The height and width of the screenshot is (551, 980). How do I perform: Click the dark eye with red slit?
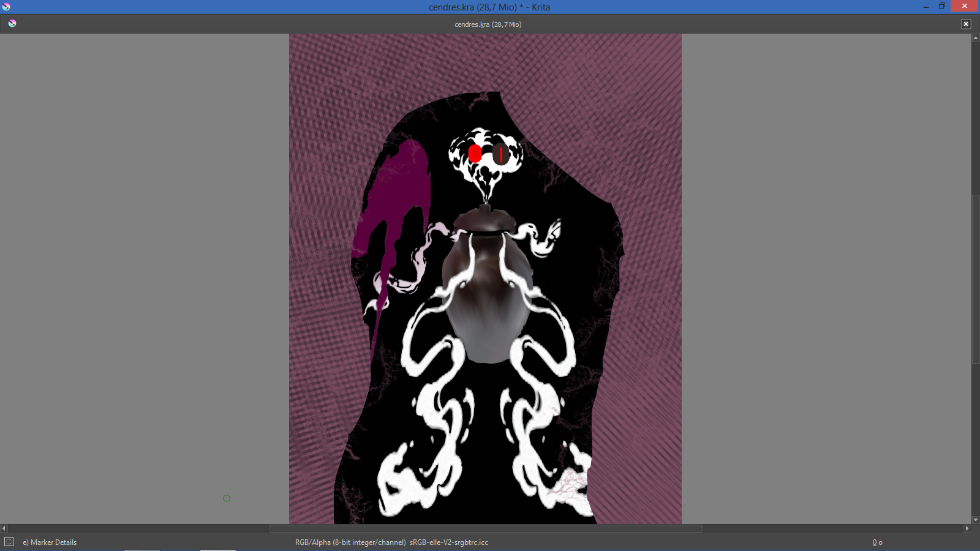500,154
